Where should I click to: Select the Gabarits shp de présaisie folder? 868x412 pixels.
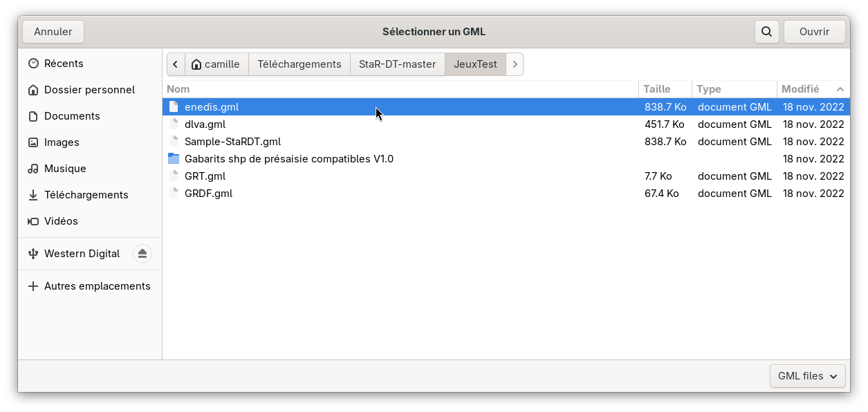(x=288, y=159)
